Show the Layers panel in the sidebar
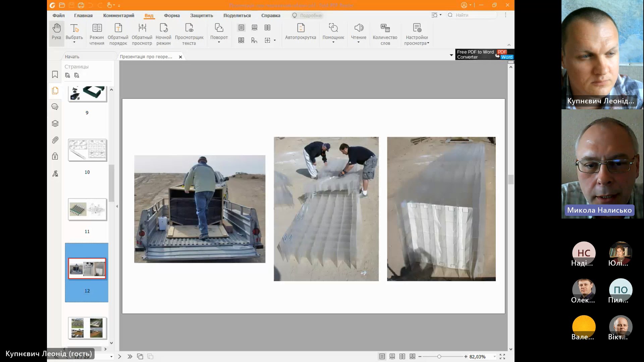The height and width of the screenshot is (362, 644). (55, 123)
